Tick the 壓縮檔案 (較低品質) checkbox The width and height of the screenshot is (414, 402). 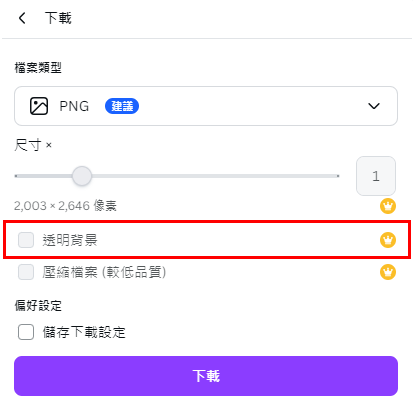point(26,272)
